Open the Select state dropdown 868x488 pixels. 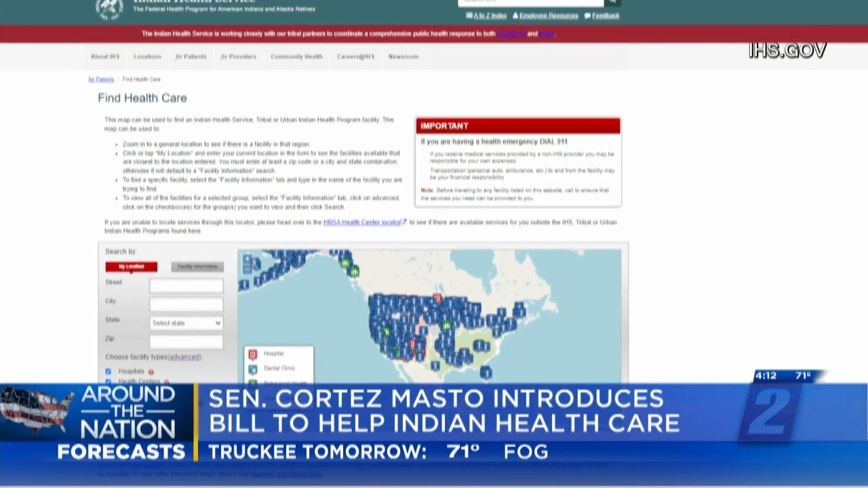186,323
